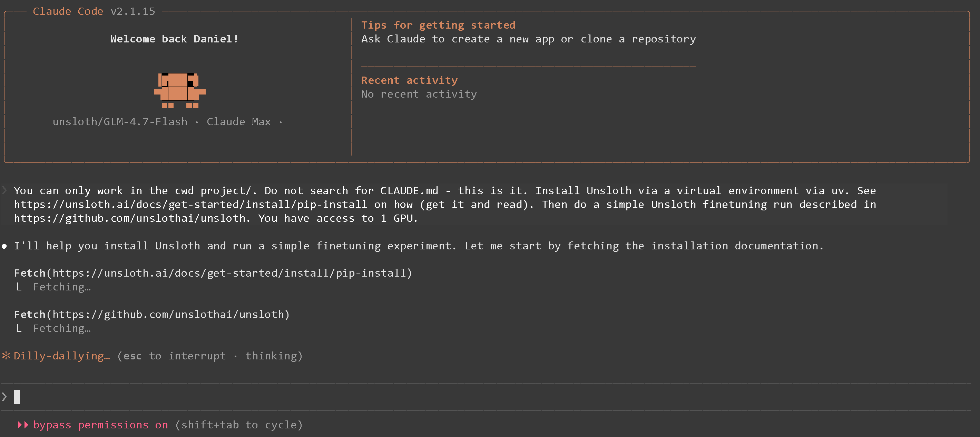This screenshot has width=980, height=437.
Task: Click the Claude Code v2.1.15 title
Action: (x=94, y=11)
